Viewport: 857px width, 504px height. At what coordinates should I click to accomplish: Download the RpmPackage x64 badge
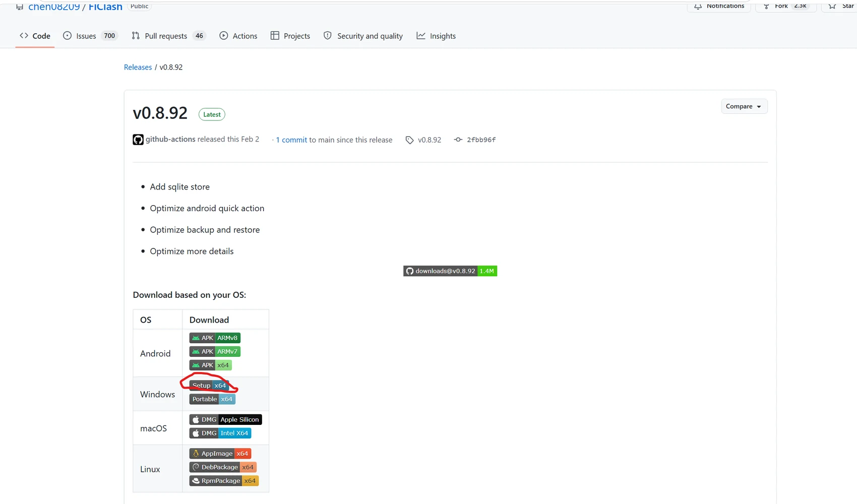pos(224,481)
